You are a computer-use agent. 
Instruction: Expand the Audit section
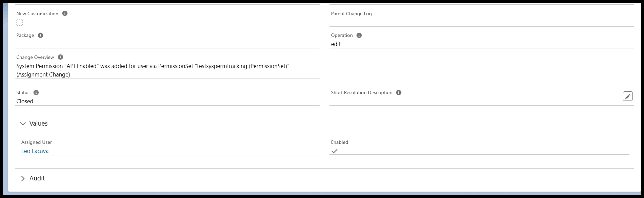pyautogui.click(x=23, y=178)
